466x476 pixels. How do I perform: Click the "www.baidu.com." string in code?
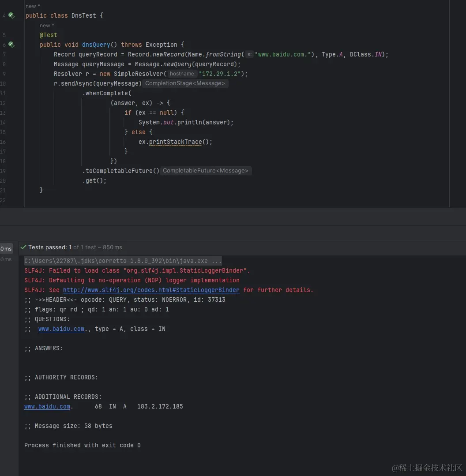282,54
